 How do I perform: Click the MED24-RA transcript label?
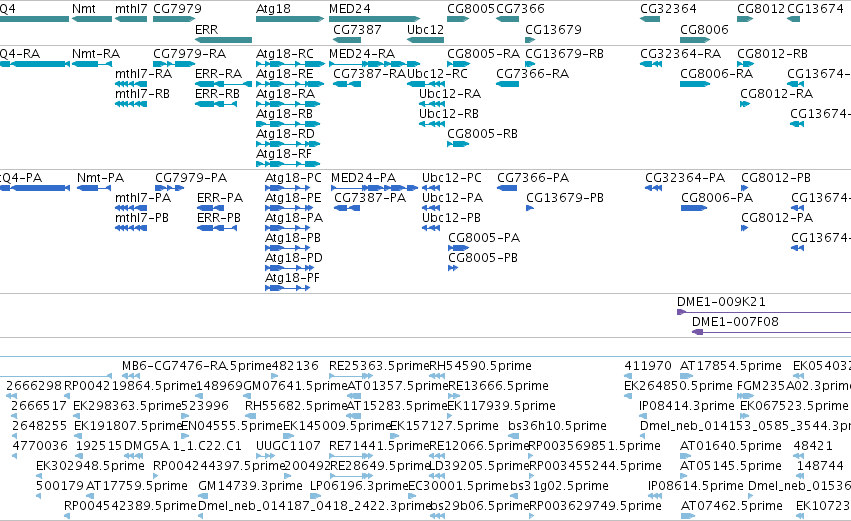tap(362, 54)
